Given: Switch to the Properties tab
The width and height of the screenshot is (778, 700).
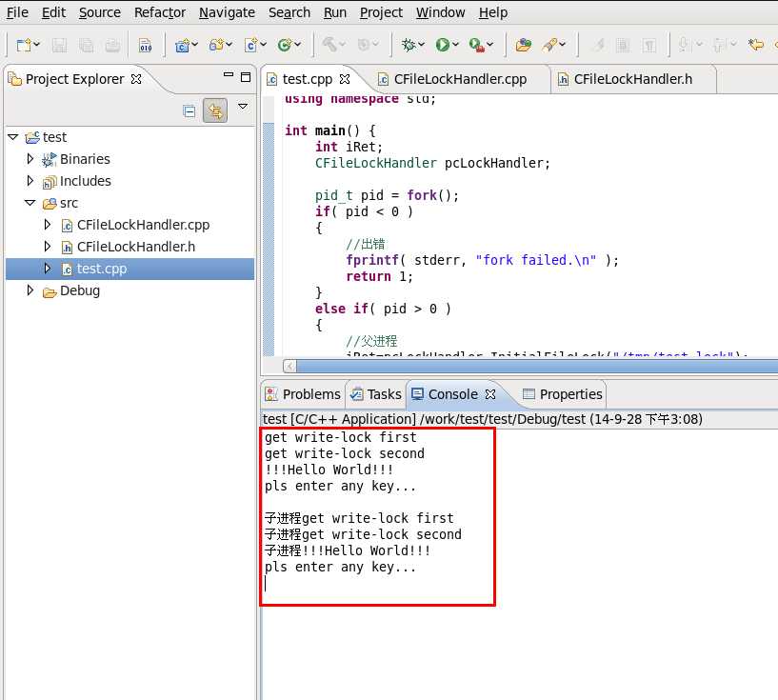Looking at the screenshot, I should point(563,394).
